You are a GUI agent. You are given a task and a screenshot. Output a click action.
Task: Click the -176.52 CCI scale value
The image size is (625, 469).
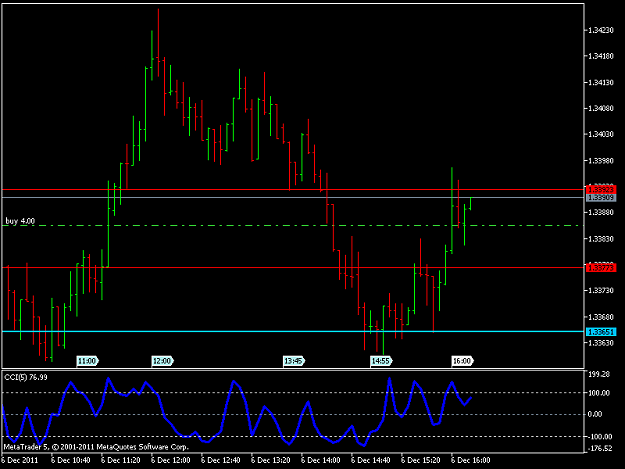click(598, 449)
